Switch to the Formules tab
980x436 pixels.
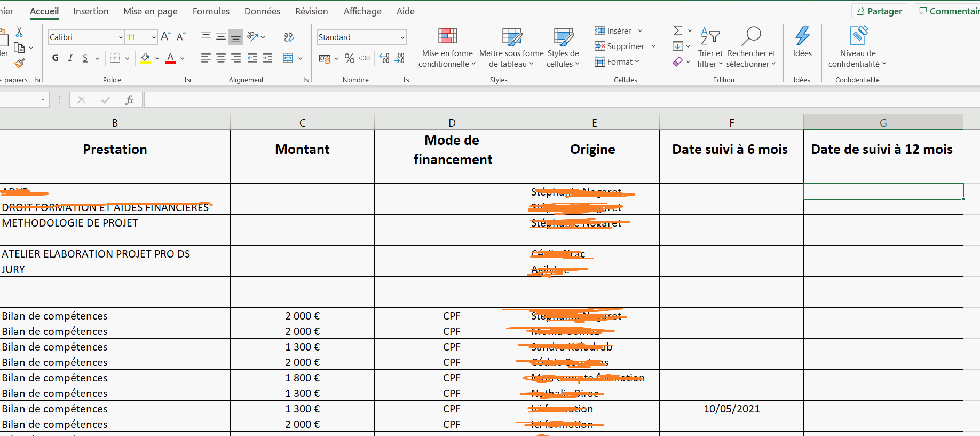pos(211,11)
